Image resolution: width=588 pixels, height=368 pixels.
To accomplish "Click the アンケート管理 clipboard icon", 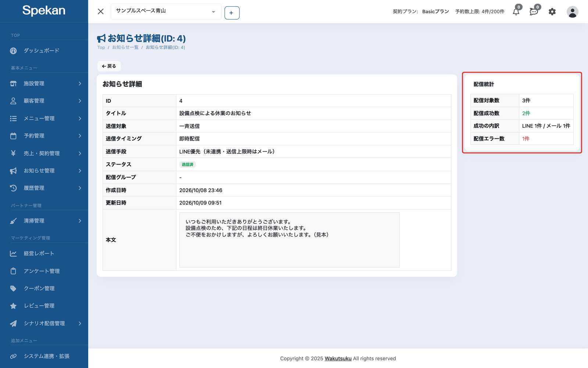I will pyautogui.click(x=13, y=271).
